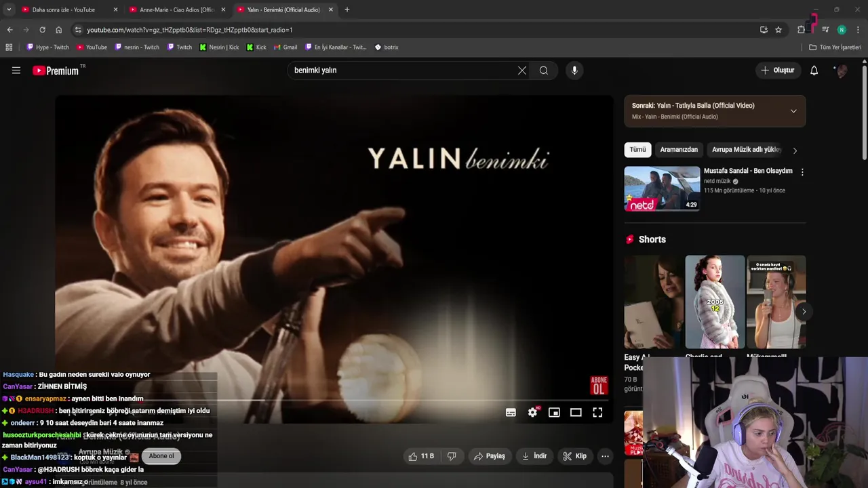Viewport: 868px width, 488px height.
Task: Expand the Sonraki mix playlist panel
Action: point(793,111)
